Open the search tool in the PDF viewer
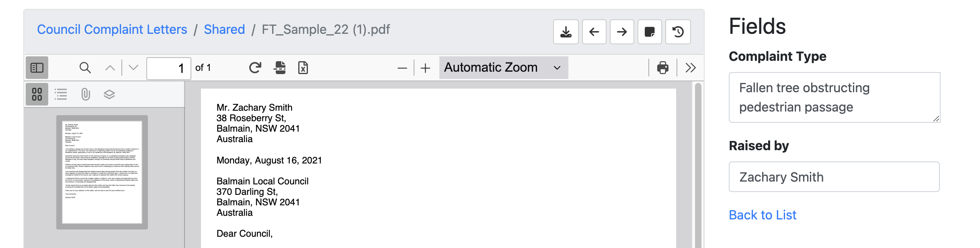 pyautogui.click(x=85, y=68)
